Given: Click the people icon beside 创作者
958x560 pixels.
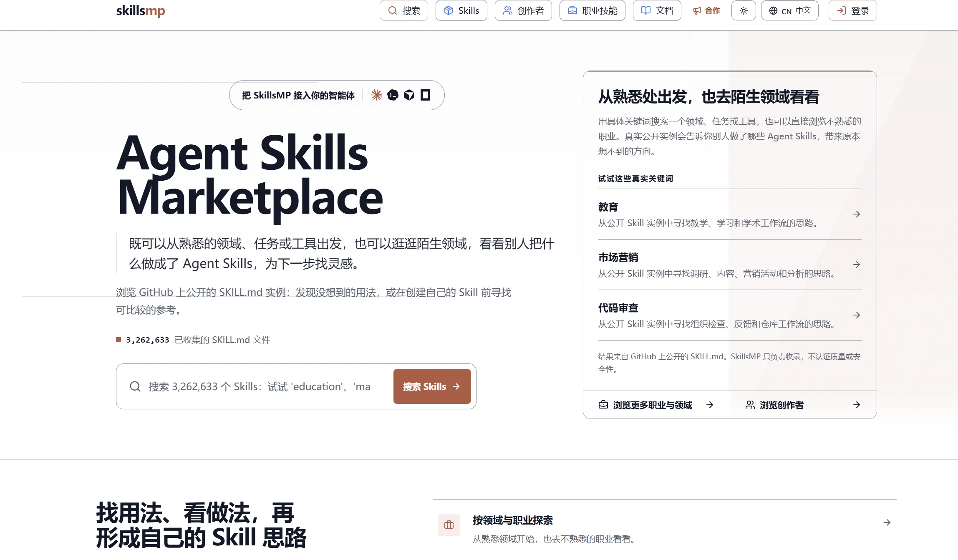Looking at the screenshot, I should 507,10.
